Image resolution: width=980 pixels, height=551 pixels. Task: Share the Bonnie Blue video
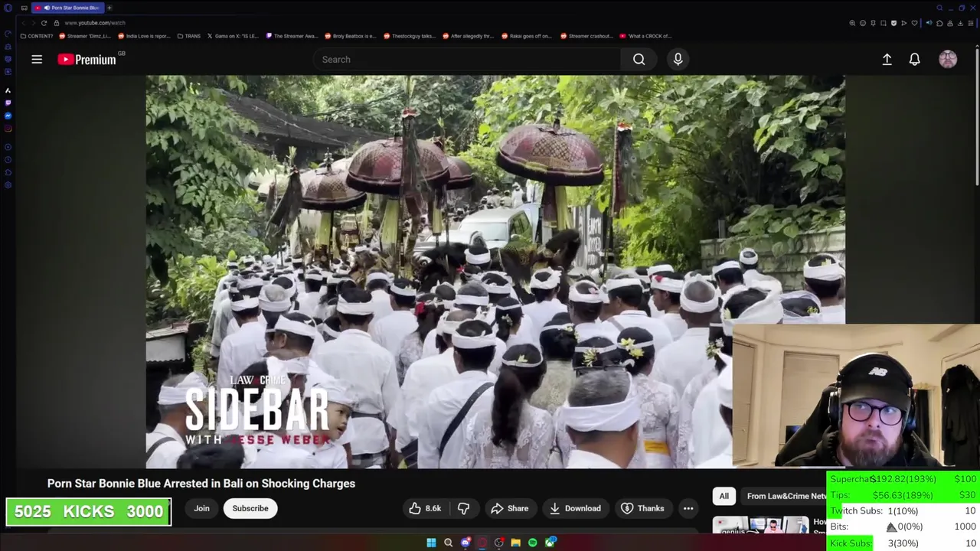[509, 508]
